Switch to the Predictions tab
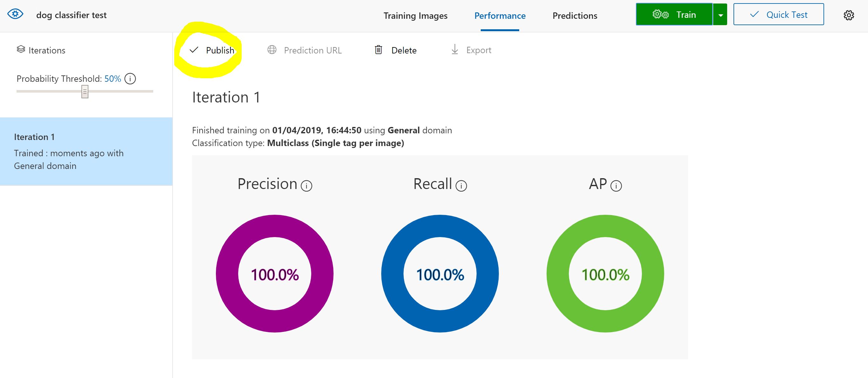This screenshot has width=868, height=378. coord(575,16)
